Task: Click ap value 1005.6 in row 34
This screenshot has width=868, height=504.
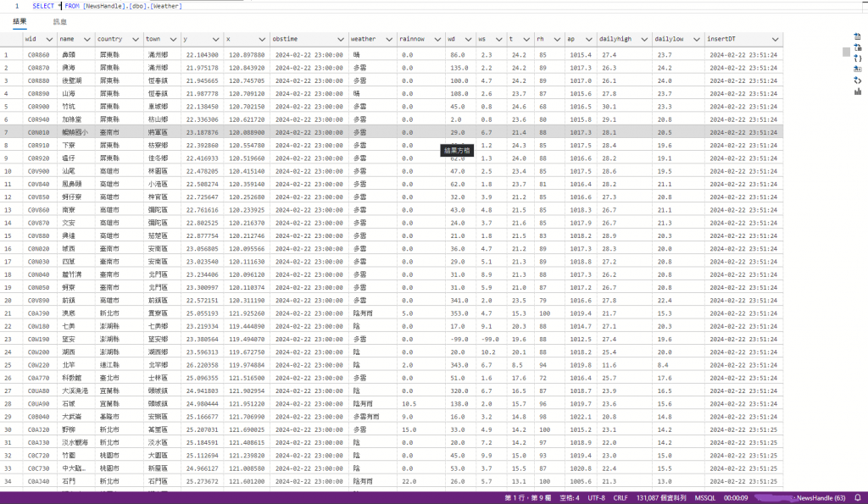Action: [x=580, y=481]
